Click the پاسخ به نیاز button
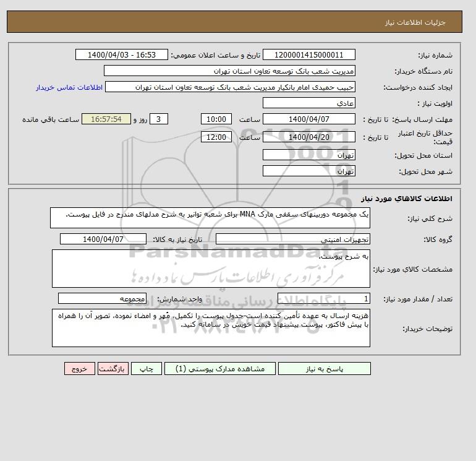 point(324,369)
